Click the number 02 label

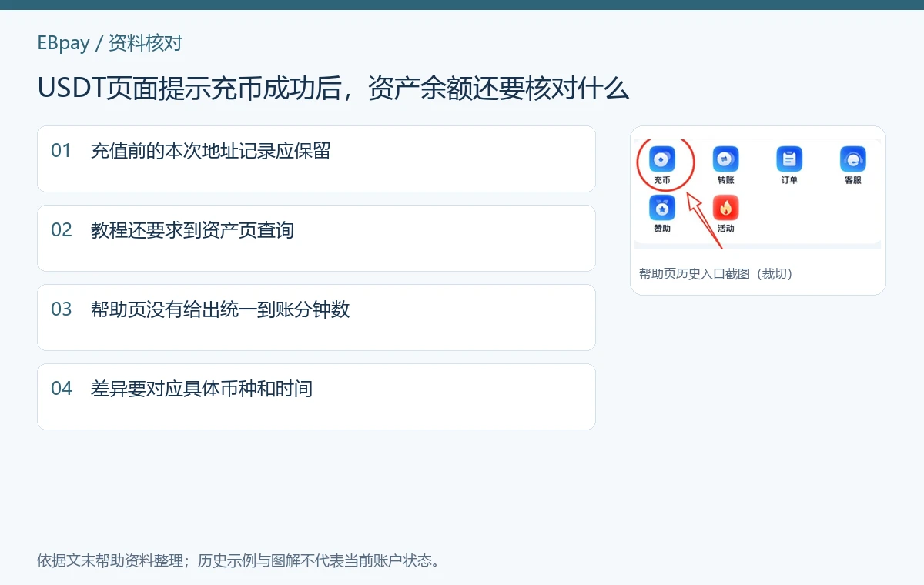[x=62, y=230]
